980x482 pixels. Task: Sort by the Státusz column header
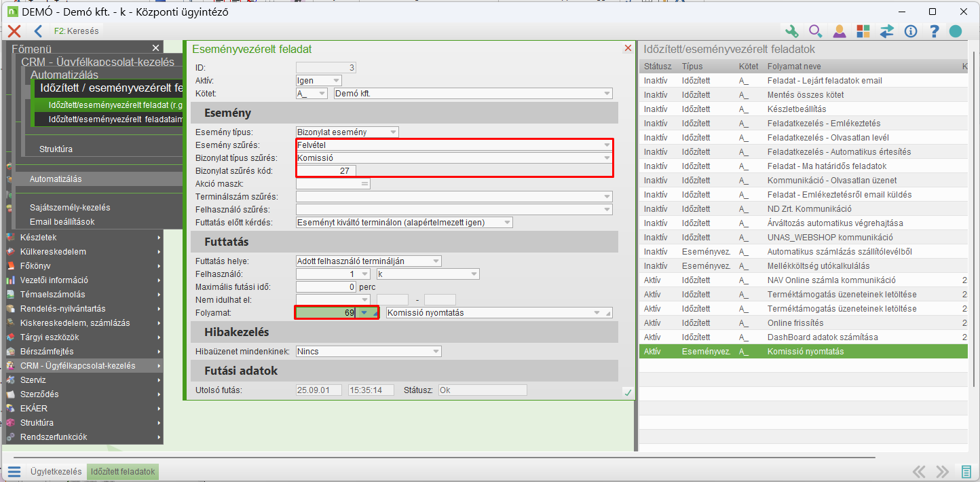658,67
